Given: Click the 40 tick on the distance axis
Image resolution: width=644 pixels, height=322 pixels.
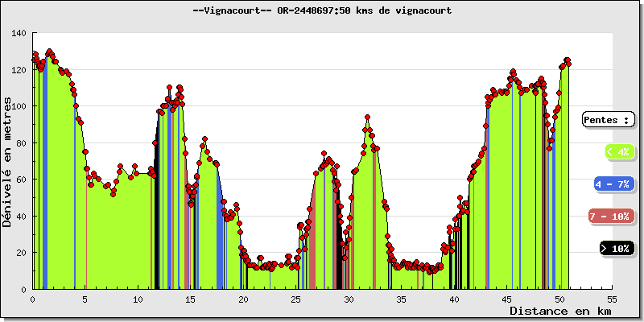Looking at the screenshot, I should (454, 298).
